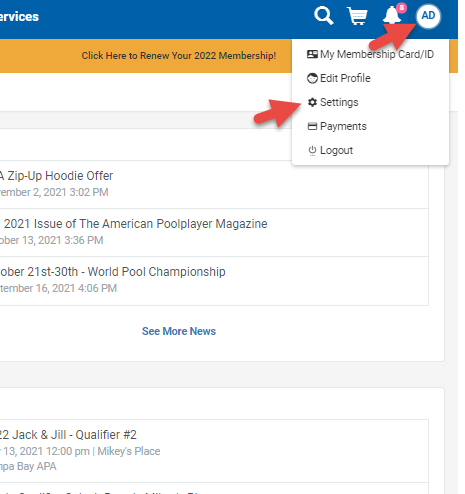This screenshot has height=494, width=465.
Task: Click the Edit Profile face icon
Action: click(312, 78)
